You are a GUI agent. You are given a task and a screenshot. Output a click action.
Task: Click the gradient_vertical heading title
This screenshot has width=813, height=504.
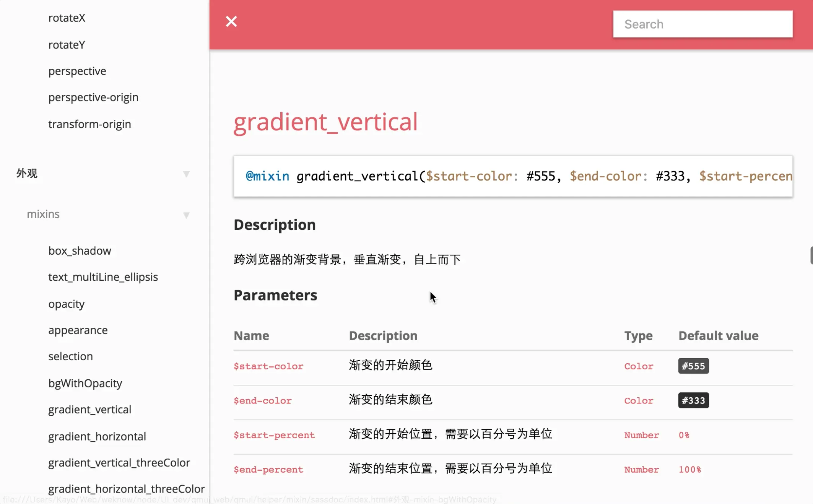tap(325, 122)
